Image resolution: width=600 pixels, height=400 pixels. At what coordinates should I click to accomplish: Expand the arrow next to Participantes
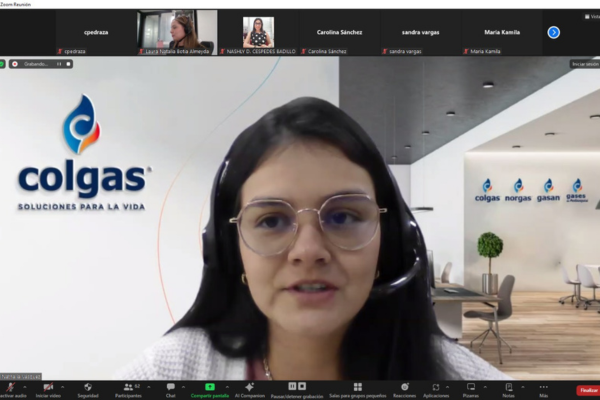pos(148,387)
